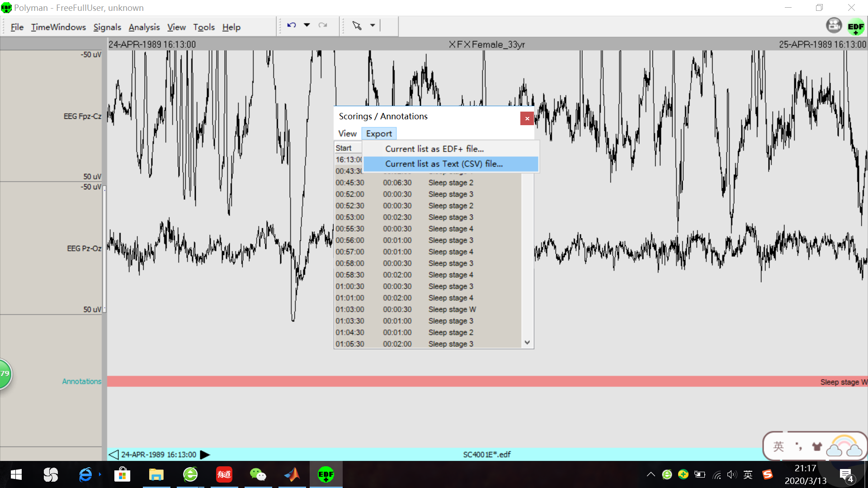Image resolution: width=868 pixels, height=488 pixels.
Task: Open MATLAB from the taskbar
Action: [292, 474]
